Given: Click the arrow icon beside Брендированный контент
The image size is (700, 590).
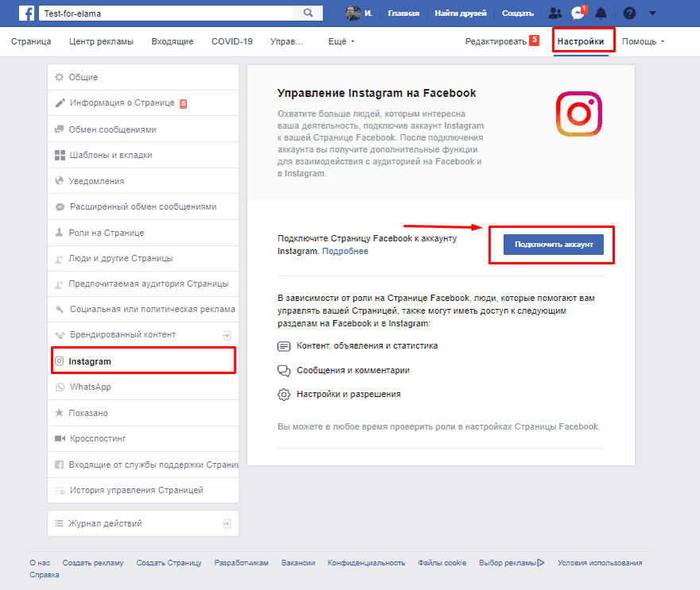Looking at the screenshot, I should tap(226, 335).
